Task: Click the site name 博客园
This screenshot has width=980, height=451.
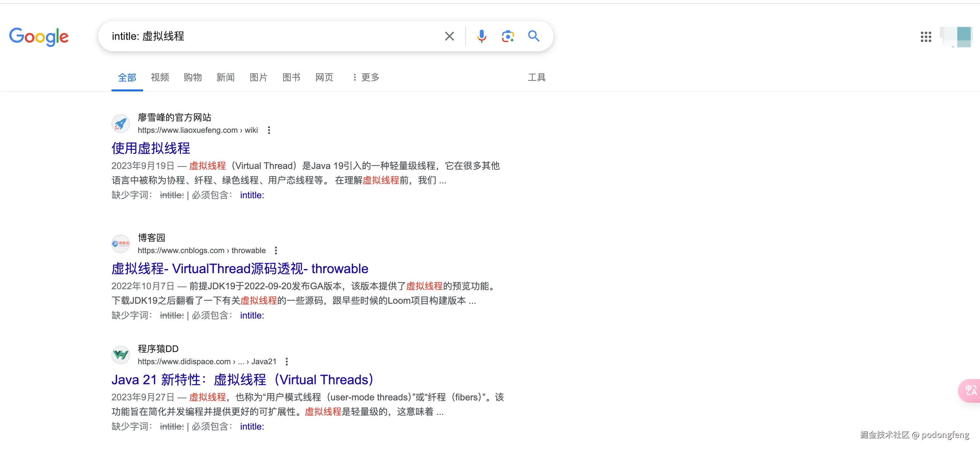Action: coord(151,238)
